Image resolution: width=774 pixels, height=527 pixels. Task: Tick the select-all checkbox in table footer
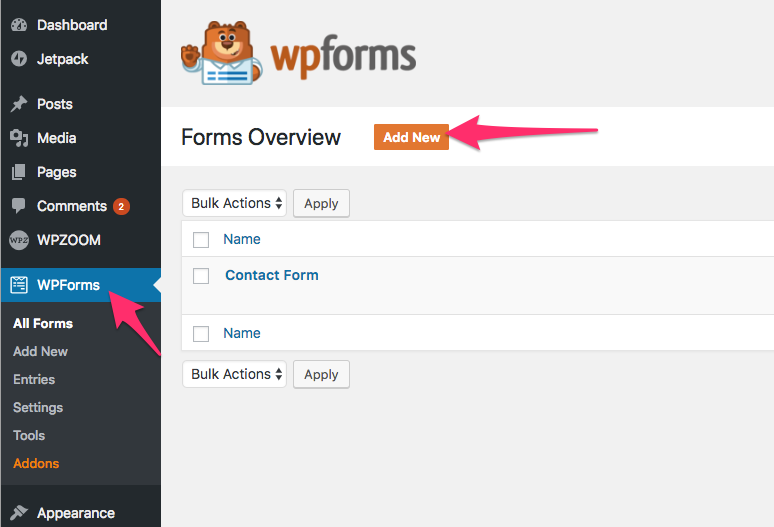click(201, 334)
